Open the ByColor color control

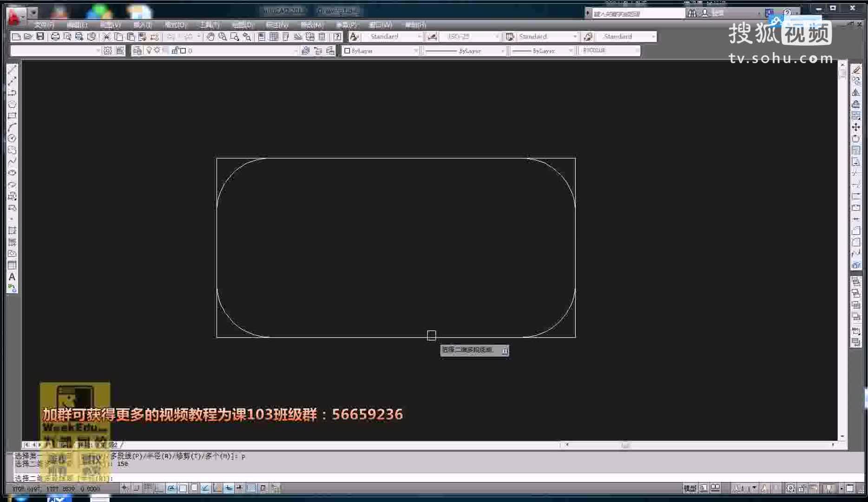tap(609, 51)
